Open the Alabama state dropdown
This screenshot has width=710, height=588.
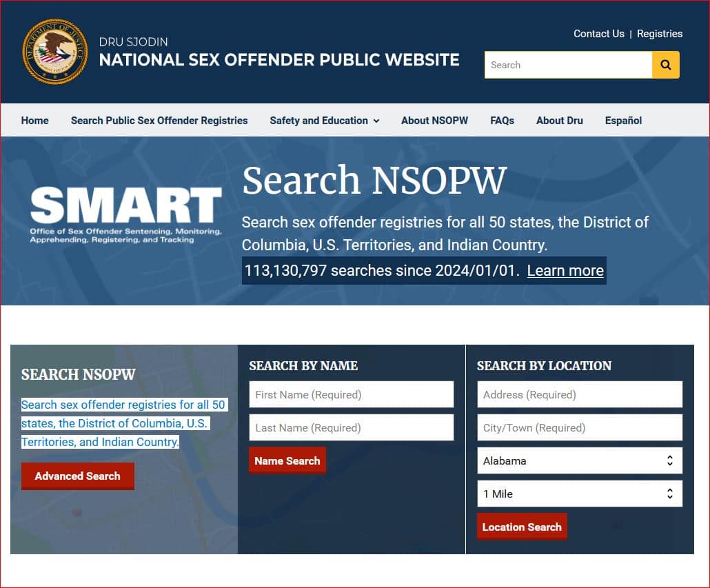click(579, 460)
